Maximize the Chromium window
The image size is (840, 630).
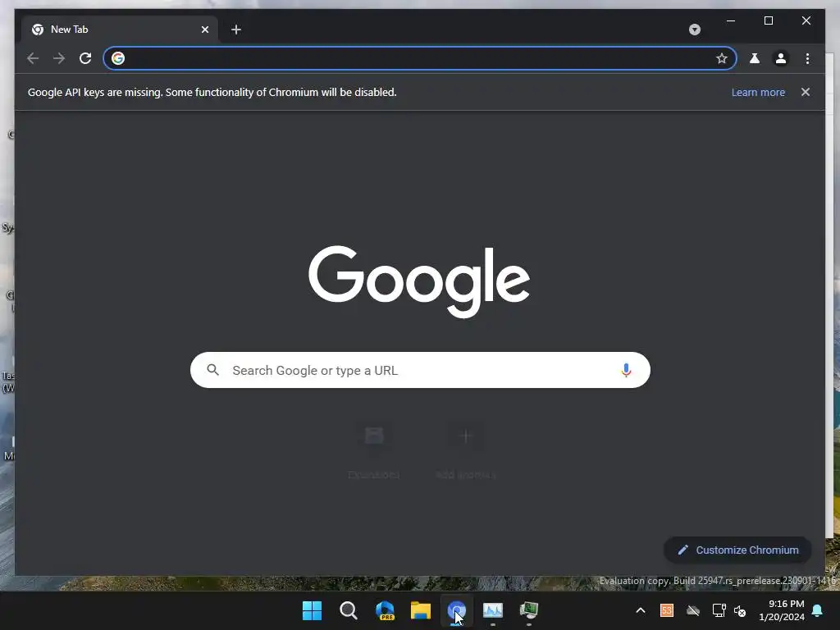click(x=768, y=21)
